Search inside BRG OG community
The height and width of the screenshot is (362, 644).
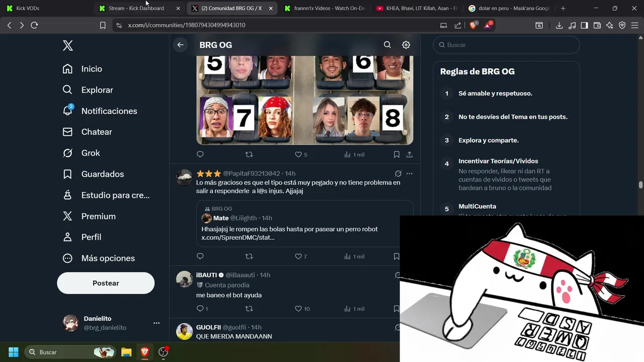click(x=387, y=45)
